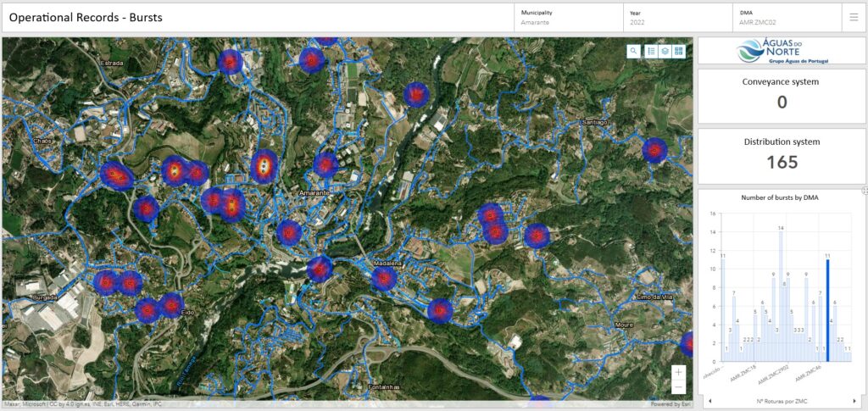Click the 'Burgada' map label
The width and height of the screenshot is (868, 411).
pos(45,297)
